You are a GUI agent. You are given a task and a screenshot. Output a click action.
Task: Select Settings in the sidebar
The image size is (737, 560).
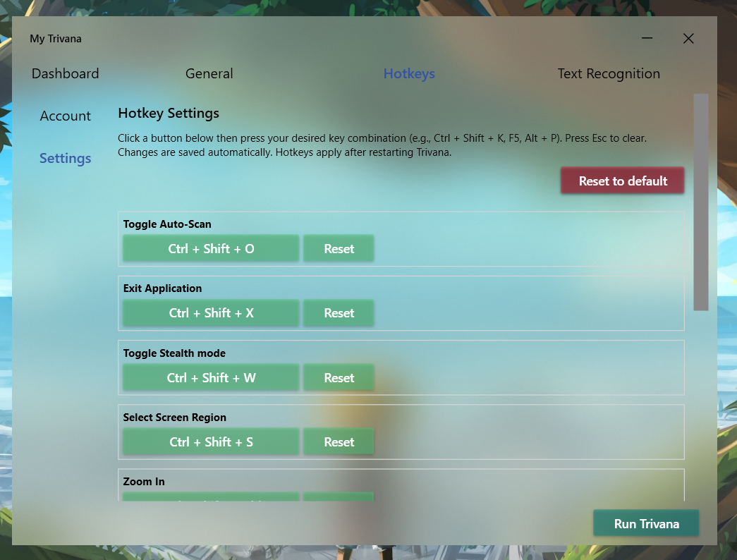coord(66,159)
